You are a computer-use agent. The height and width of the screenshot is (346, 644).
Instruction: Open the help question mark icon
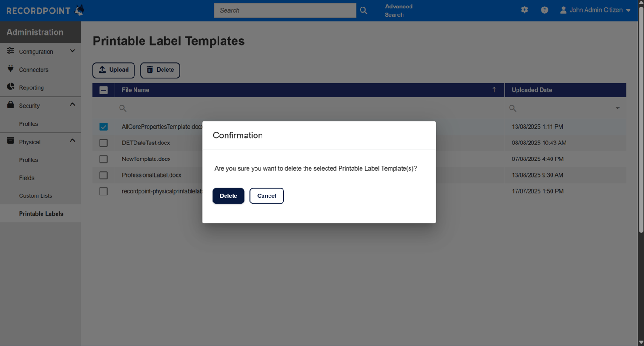pos(545,10)
